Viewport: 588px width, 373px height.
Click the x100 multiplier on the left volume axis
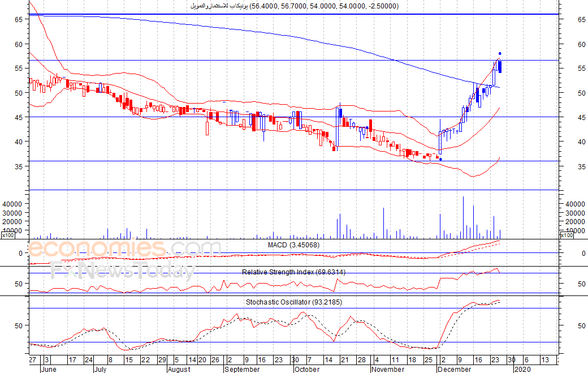tap(7, 235)
